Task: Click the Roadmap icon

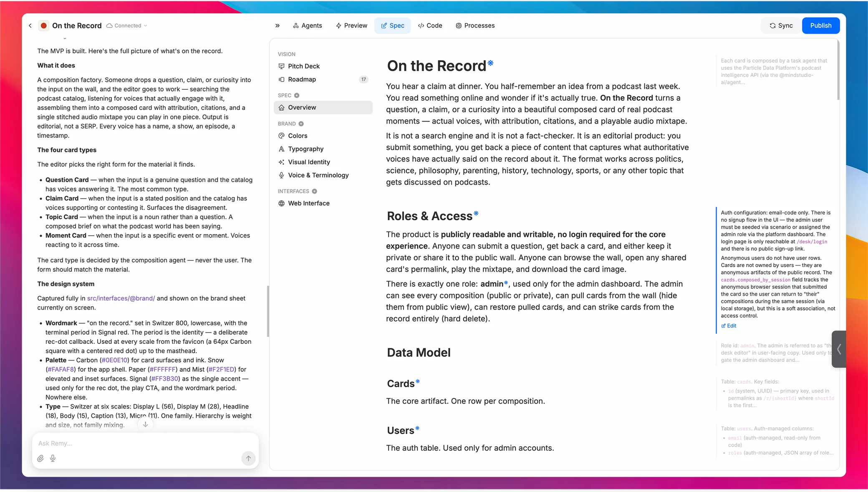Action: 281,79
